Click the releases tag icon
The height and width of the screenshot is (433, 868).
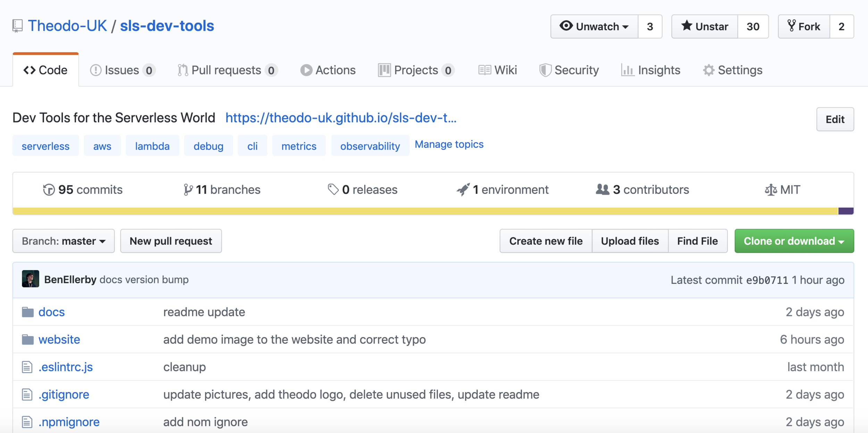pos(333,190)
